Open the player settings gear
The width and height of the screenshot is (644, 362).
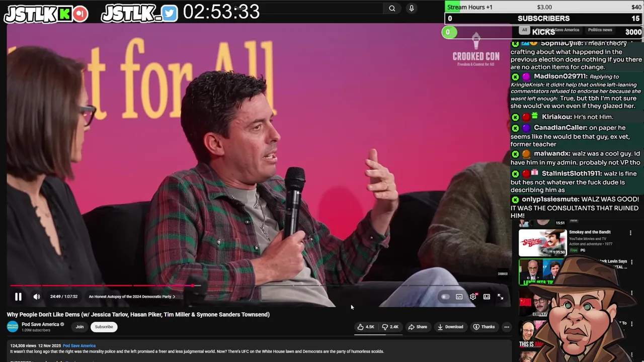[x=473, y=297]
